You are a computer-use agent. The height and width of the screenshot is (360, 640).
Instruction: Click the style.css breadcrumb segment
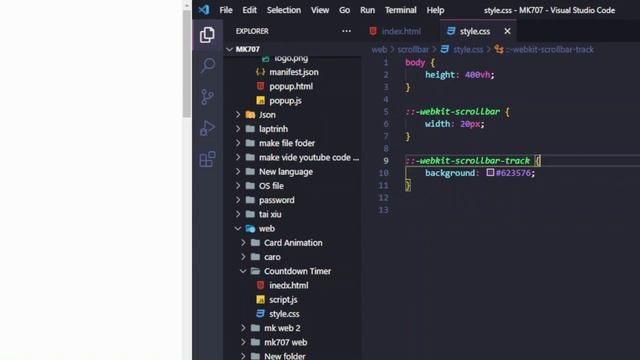coord(468,49)
